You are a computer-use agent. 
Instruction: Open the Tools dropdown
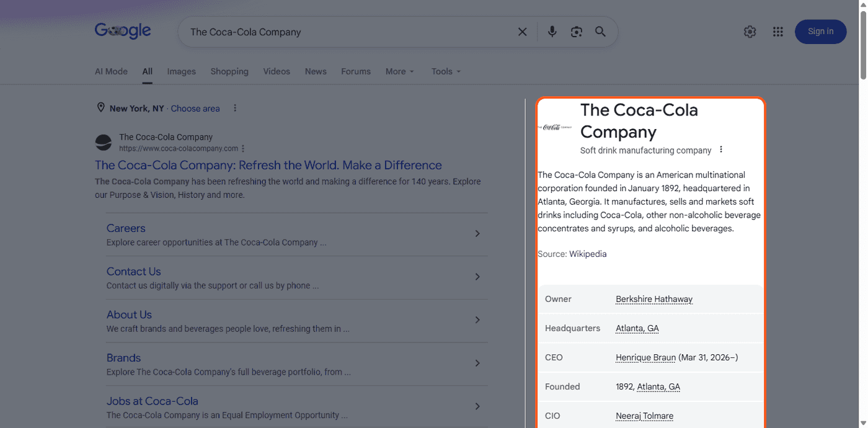pyautogui.click(x=446, y=71)
